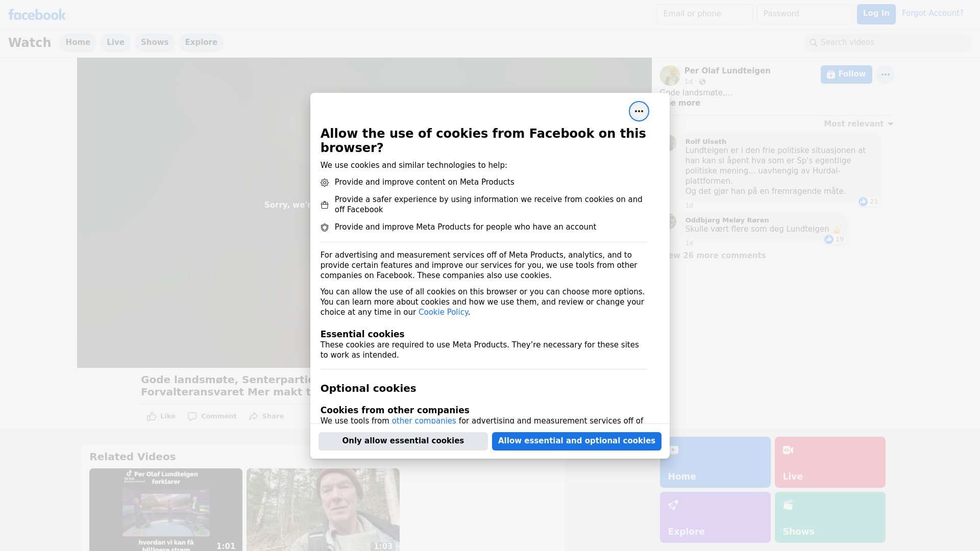This screenshot has width=980, height=551.
Task: Like the video
Action: point(161,416)
